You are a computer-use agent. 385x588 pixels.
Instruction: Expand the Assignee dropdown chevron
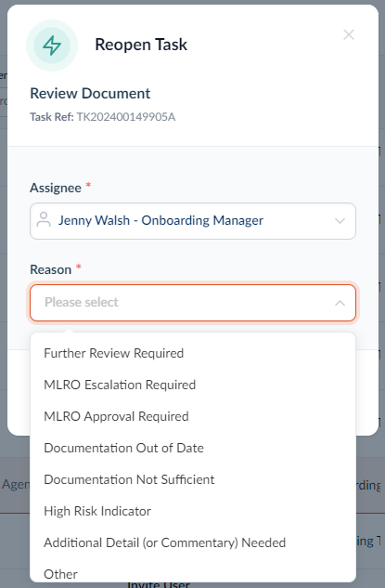click(340, 221)
